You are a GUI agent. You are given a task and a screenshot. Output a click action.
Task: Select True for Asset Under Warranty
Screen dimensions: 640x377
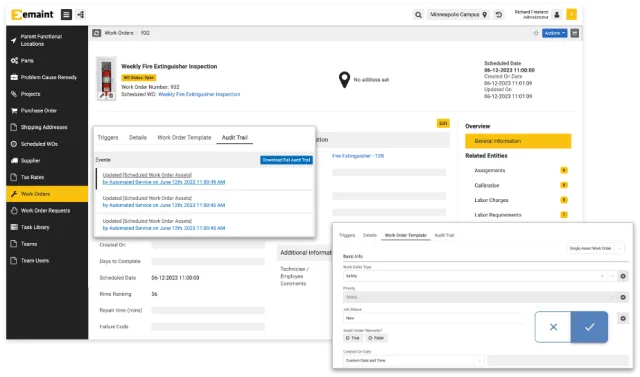(x=353, y=338)
